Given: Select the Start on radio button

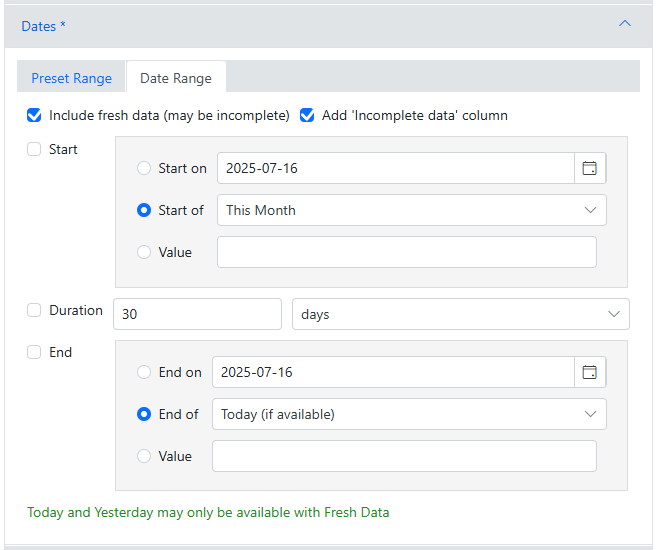Looking at the screenshot, I should pos(144,168).
